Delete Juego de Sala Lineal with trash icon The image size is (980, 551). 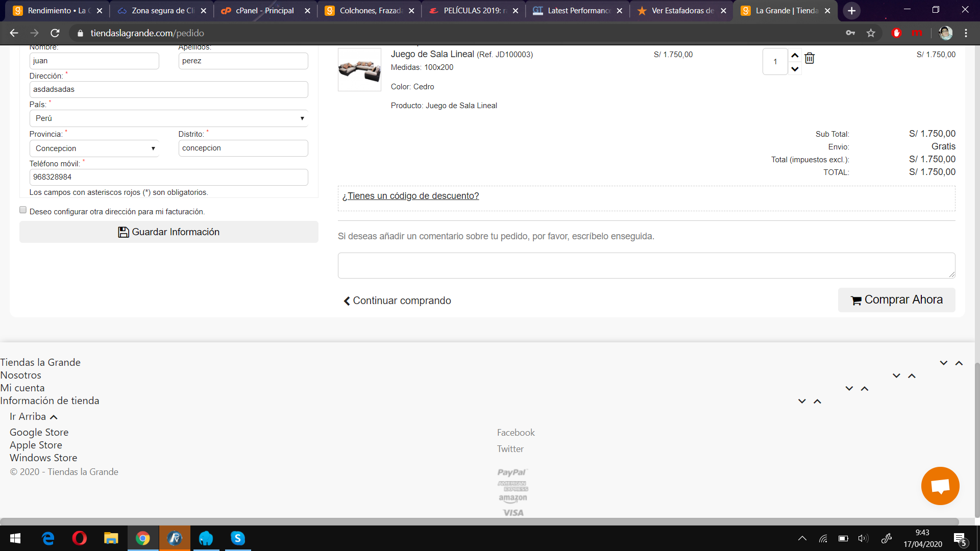tap(810, 58)
